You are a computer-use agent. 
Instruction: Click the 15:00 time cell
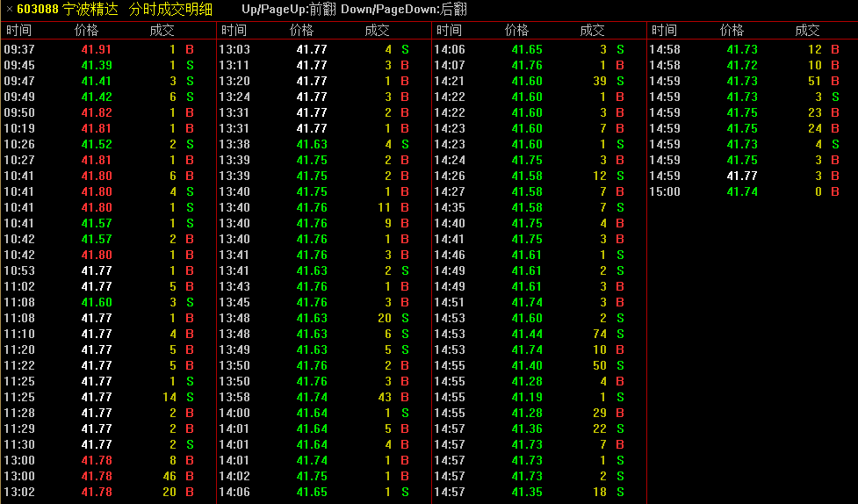tap(664, 192)
